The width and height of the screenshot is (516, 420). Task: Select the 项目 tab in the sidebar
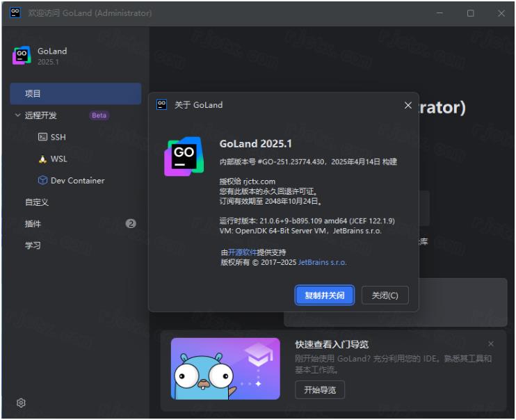pyautogui.click(x=76, y=93)
